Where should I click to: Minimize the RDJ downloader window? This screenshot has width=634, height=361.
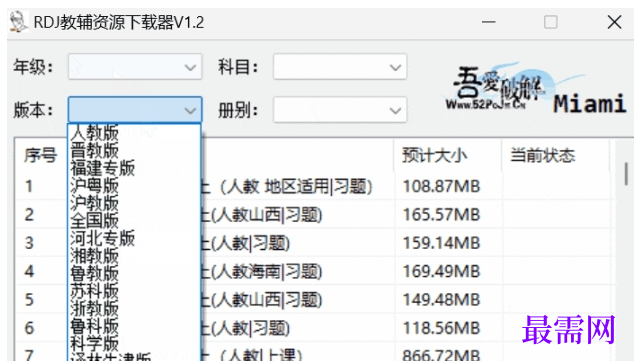488,22
